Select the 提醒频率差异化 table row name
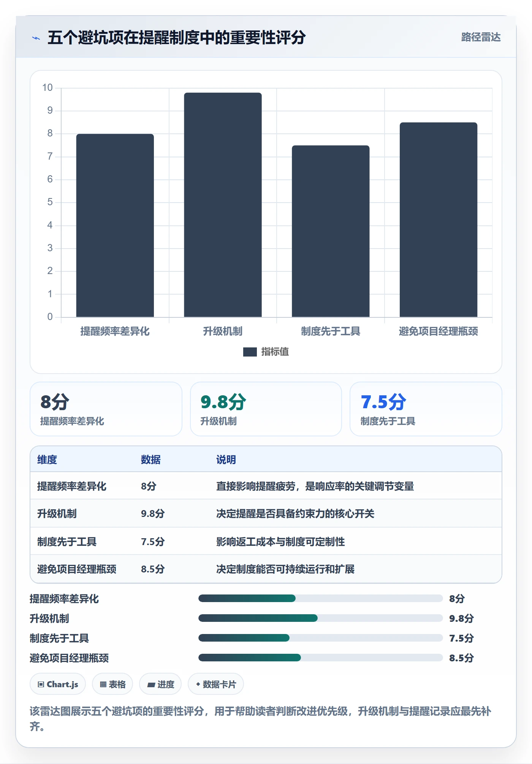This screenshot has height=764, width=532. point(72,487)
